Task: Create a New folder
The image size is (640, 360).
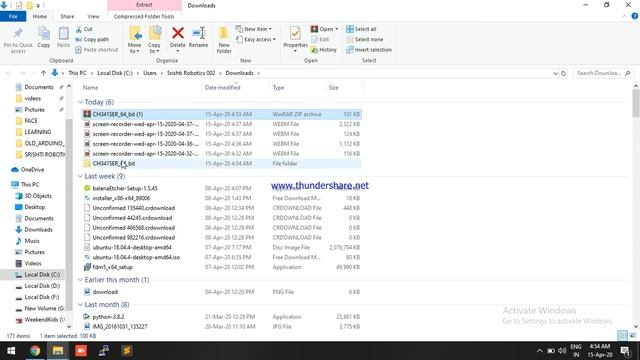Action: pos(224,40)
